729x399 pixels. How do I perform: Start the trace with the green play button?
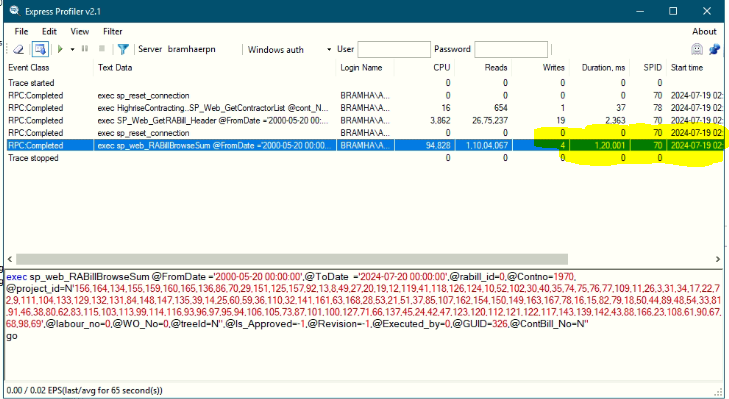click(60, 49)
